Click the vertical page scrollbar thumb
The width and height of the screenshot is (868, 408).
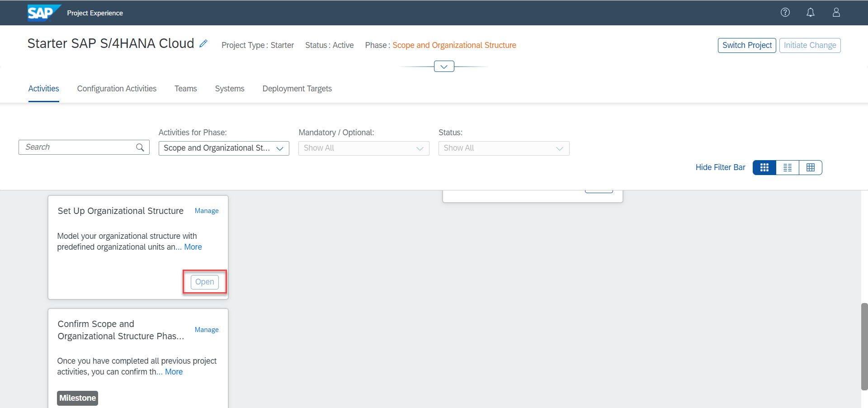tap(864, 346)
